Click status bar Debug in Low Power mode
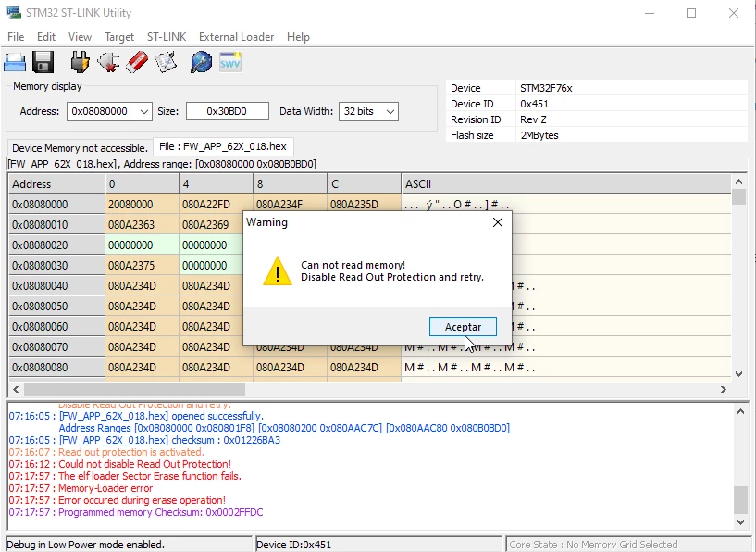This screenshot has height=552, width=756. tap(85, 545)
